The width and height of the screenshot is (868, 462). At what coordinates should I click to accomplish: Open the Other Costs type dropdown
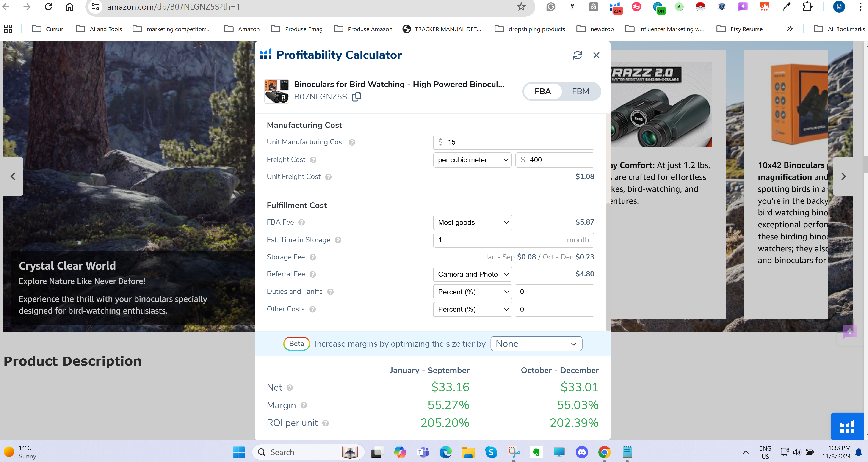473,309
